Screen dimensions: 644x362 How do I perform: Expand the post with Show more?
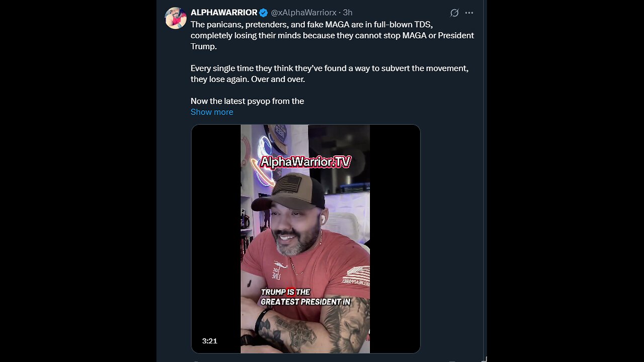212,112
